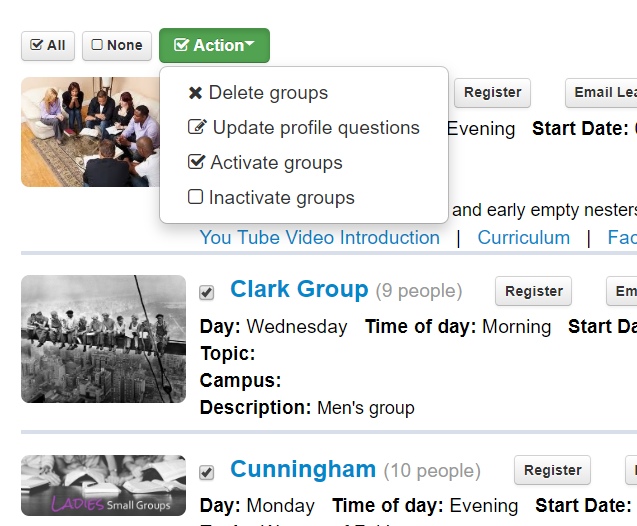Click the Clark Group skyscraper workers thumbnail

[104, 339]
